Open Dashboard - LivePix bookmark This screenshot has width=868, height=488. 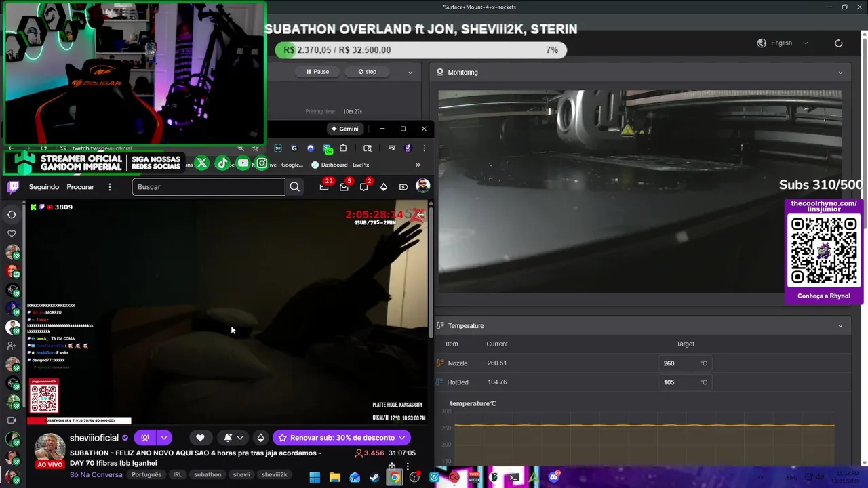[340, 165]
